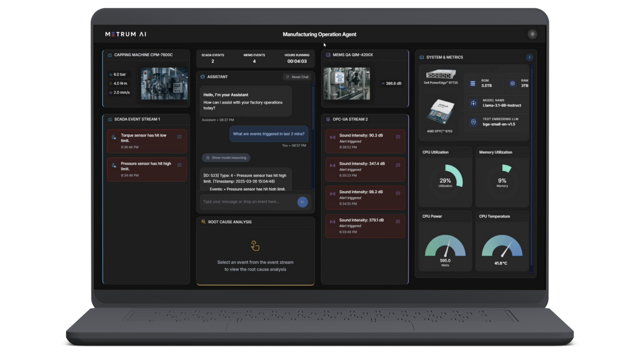Click the Dell PowerEdge R7725 server image
644x355 pixels.
click(441, 74)
